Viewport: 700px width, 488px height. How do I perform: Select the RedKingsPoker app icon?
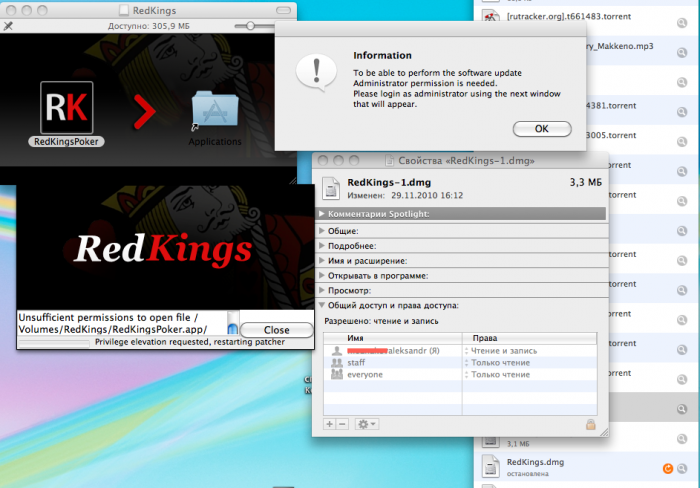click(x=67, y=108)
